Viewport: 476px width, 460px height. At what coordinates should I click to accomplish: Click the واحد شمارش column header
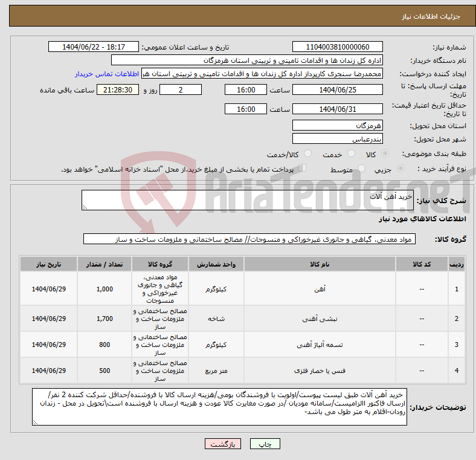point(216,264)
